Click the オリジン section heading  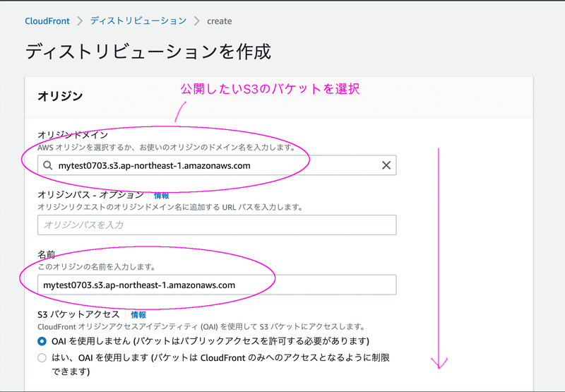tap(60, 96)
